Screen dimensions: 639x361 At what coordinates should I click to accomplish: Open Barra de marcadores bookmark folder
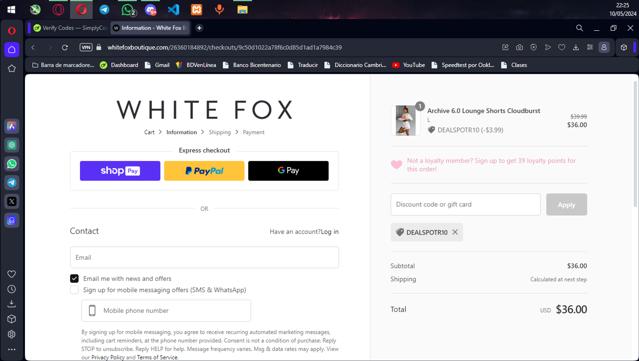(x=63, y=65)
